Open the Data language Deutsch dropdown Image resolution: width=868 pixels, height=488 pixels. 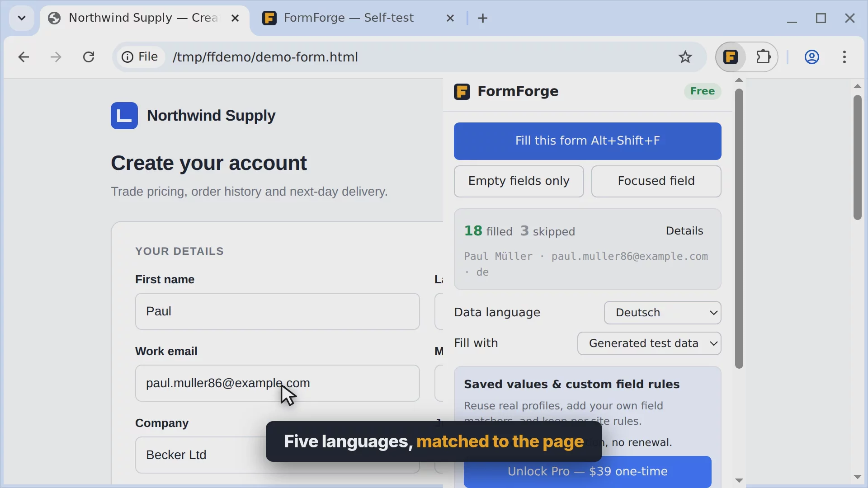coord(662,313)
